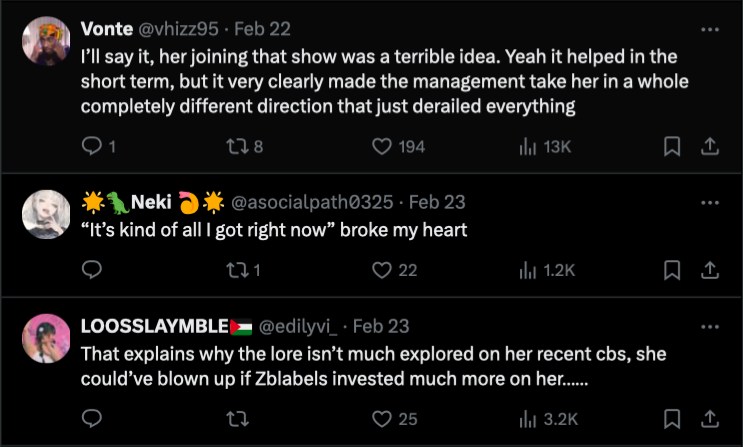The image size is (743, 447).
Task: Reply to Vonte's tweet
Action: pos(92,147)
